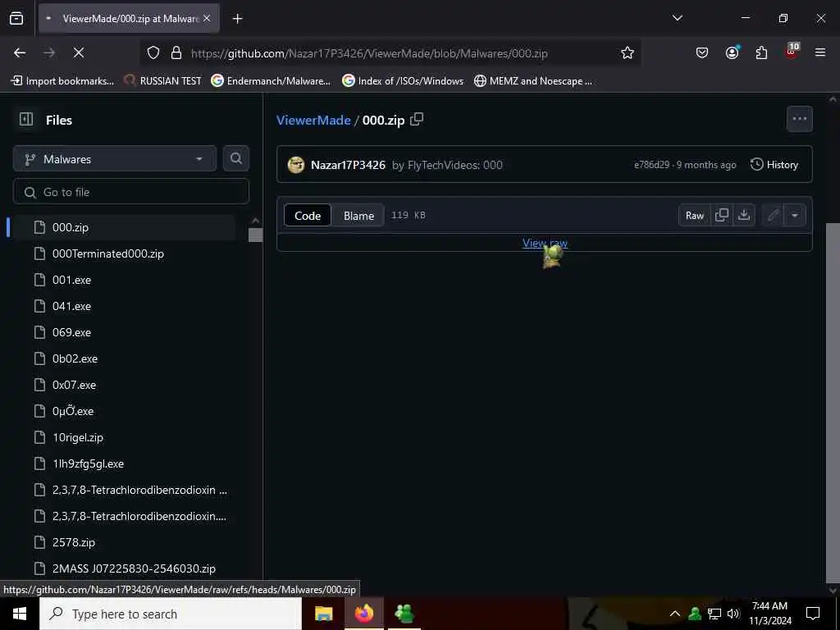Open 041.exe in file list
The height and width of the screenshot is (630, 840).
click(x=71, y=306)
